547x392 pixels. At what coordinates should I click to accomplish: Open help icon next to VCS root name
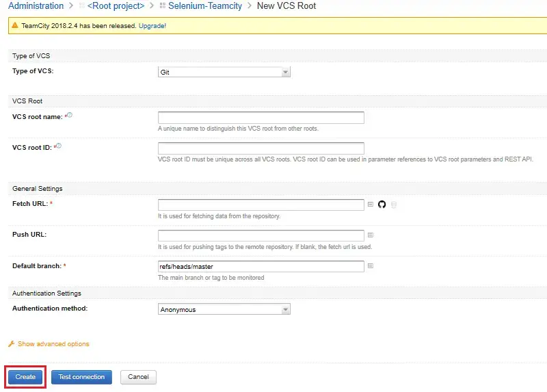(x=70, y=115)
